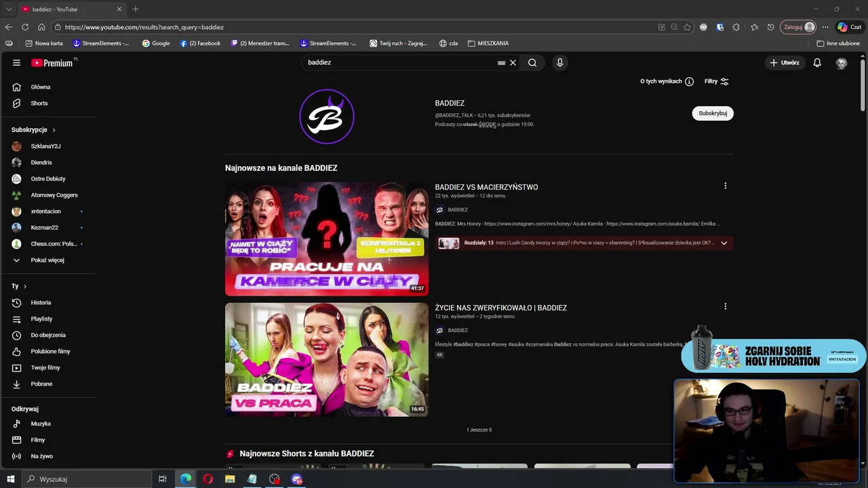The width and height of the screenshot is (868, 488).
Task: Open the Copilot Czat button
Action: click(x=849, y=27)
